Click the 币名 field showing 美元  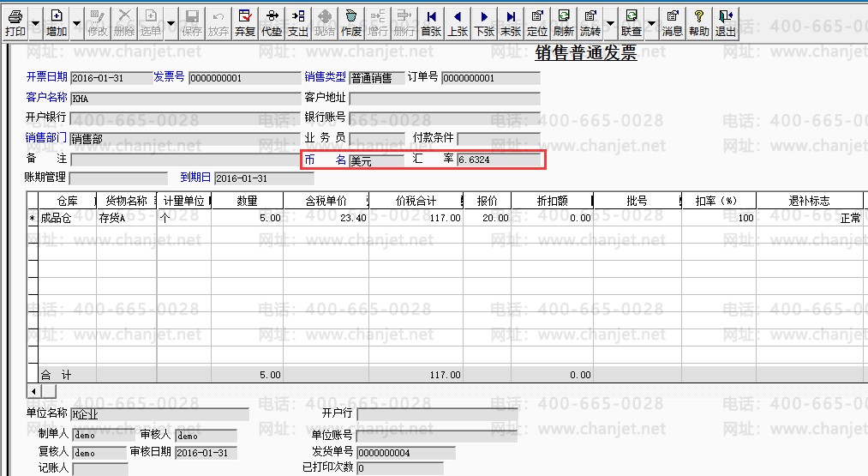click(x=376, y=160)
